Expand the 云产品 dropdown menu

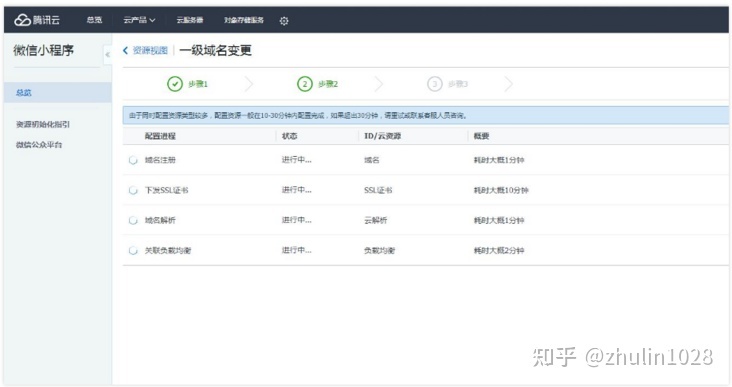[139, 20]
